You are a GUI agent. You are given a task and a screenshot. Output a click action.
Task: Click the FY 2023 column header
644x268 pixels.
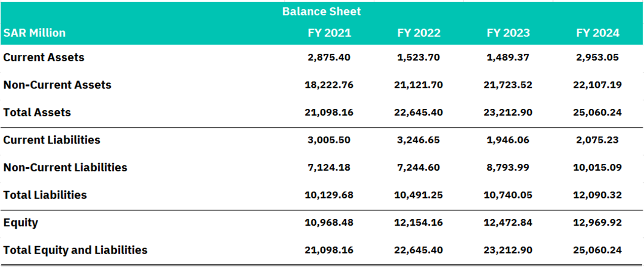(x=508, y=33)
